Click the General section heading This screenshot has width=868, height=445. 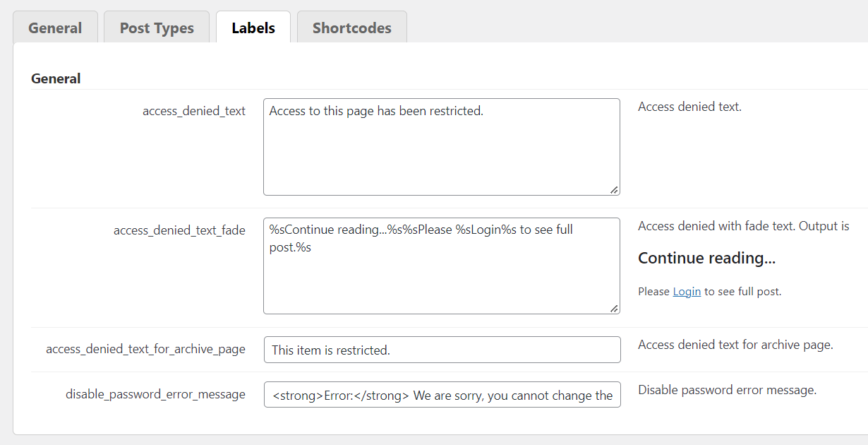pyautogui.click(x=56, y=78)
